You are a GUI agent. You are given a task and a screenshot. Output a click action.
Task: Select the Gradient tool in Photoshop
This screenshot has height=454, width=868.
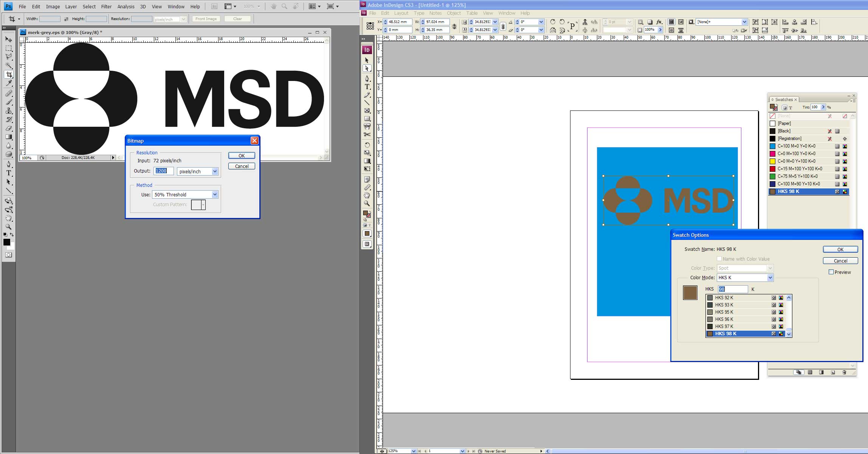click(x=8, y=137)
